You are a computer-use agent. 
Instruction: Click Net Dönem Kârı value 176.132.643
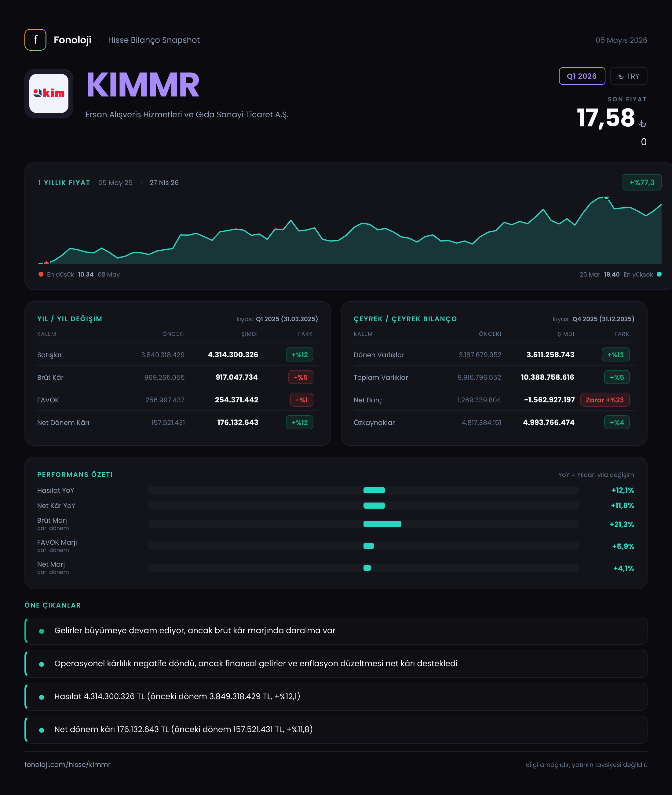pyautogui.click(x=238, y=422)
